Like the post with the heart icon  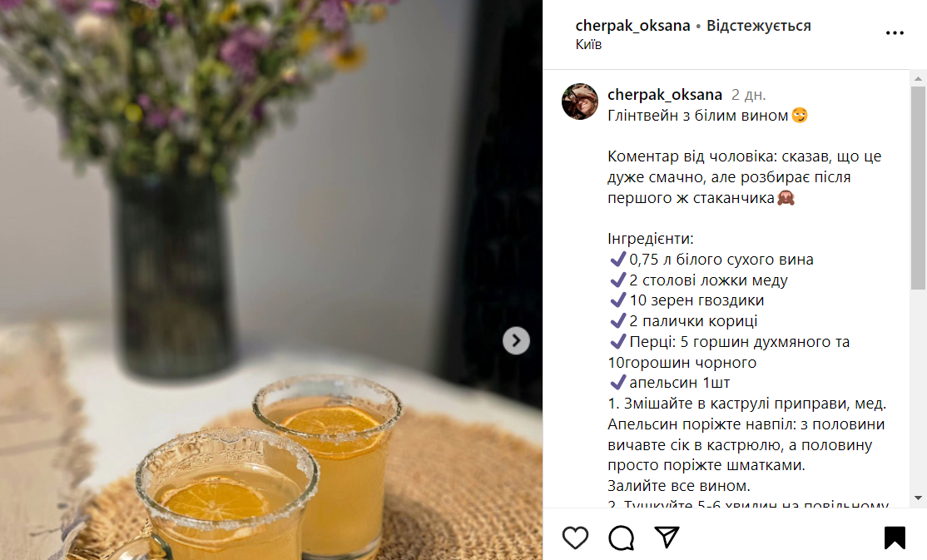575,538
